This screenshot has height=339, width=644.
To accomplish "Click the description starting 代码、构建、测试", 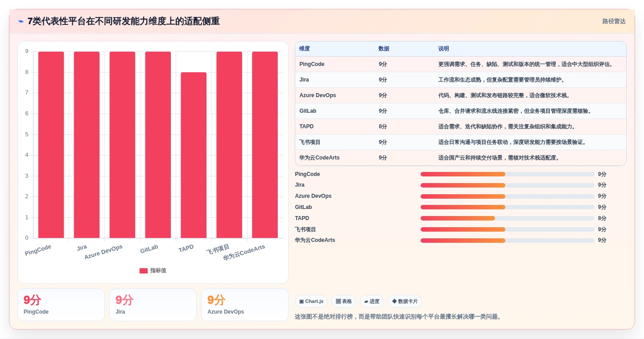I will (x=505, y=95).
